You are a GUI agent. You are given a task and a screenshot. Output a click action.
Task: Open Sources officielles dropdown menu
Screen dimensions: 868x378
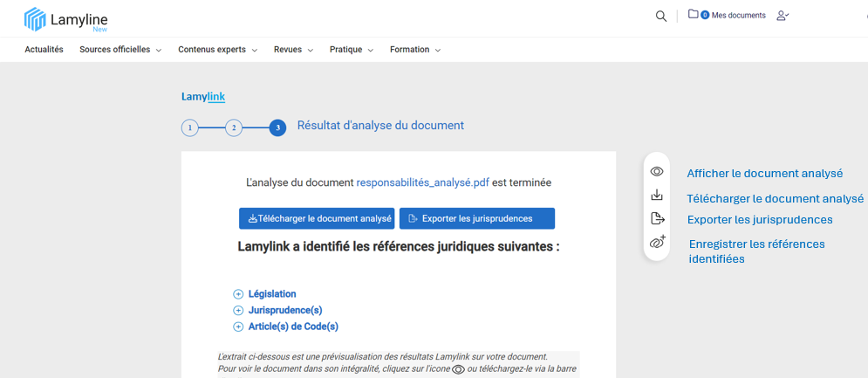click(120, 50)
